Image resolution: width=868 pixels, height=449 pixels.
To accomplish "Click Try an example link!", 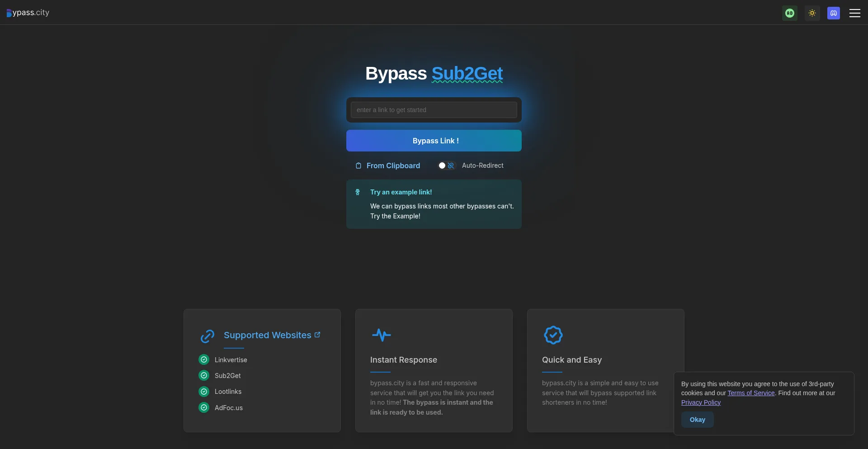I will coord(401,192).
